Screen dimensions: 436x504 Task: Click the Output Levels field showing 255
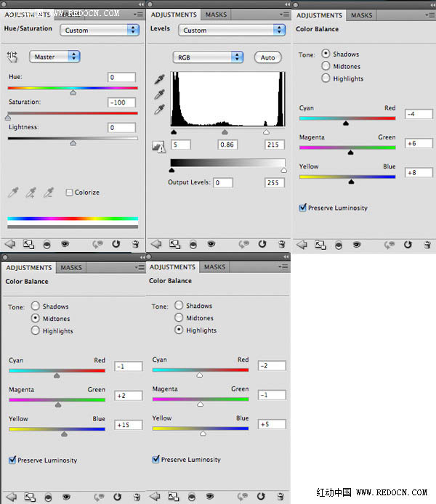point(274,182)
